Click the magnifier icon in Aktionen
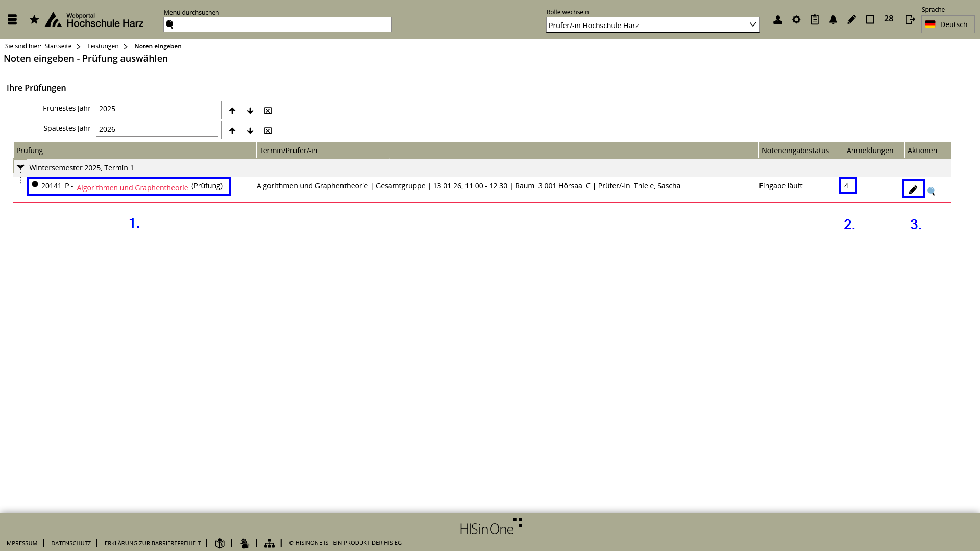Image resolution: width=980 pixels, height=551 pixels. 931,191
